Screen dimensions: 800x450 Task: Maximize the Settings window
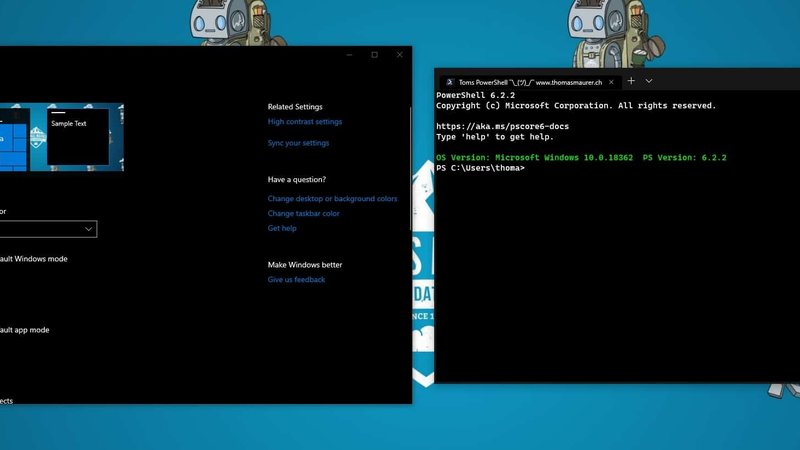coord(374,55)
